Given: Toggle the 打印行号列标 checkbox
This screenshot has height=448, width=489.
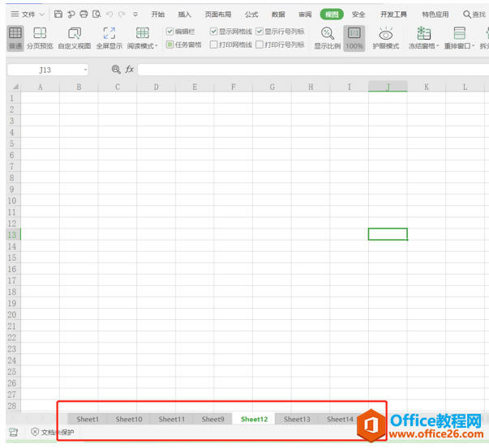Looking at the screenshot, I should point(260,45).
